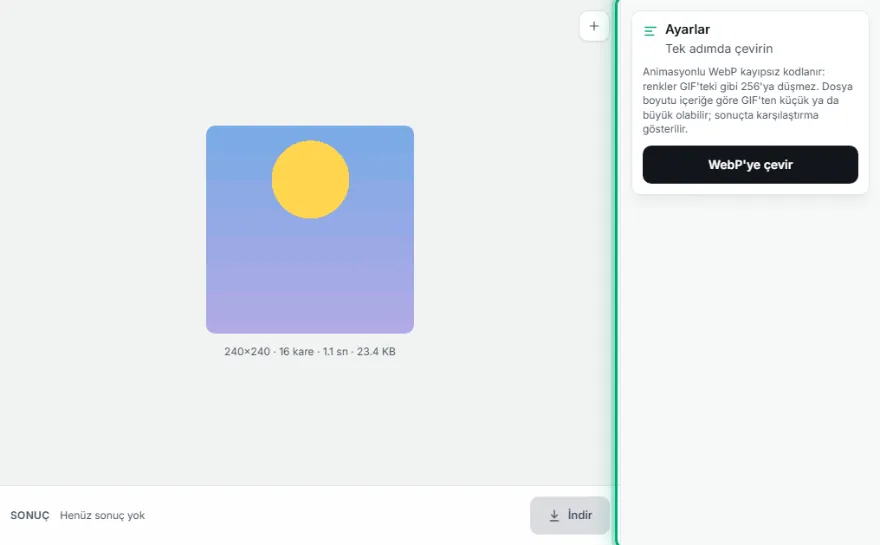Click the Ayarlar settings lines icon
880x545 pixels.
(x=650, y=31)
